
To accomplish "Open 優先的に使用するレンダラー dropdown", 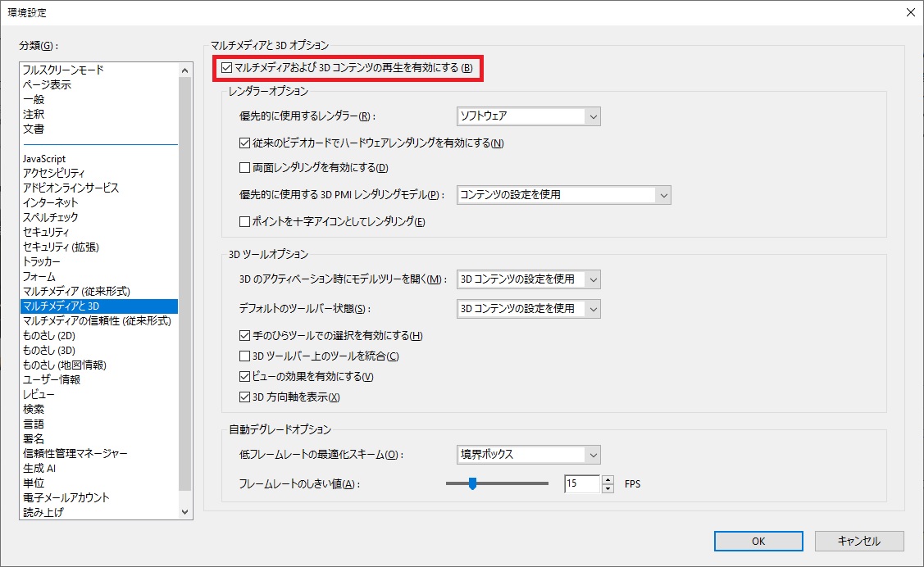I will (528, 116).
